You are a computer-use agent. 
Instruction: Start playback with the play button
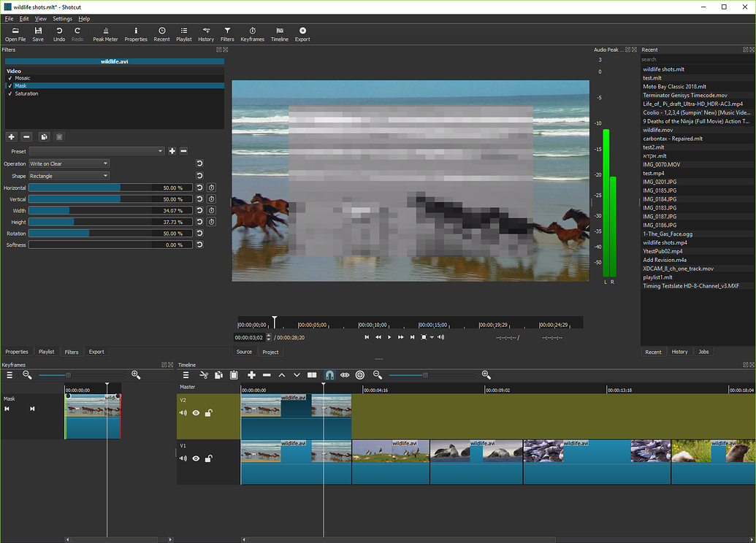389,337
